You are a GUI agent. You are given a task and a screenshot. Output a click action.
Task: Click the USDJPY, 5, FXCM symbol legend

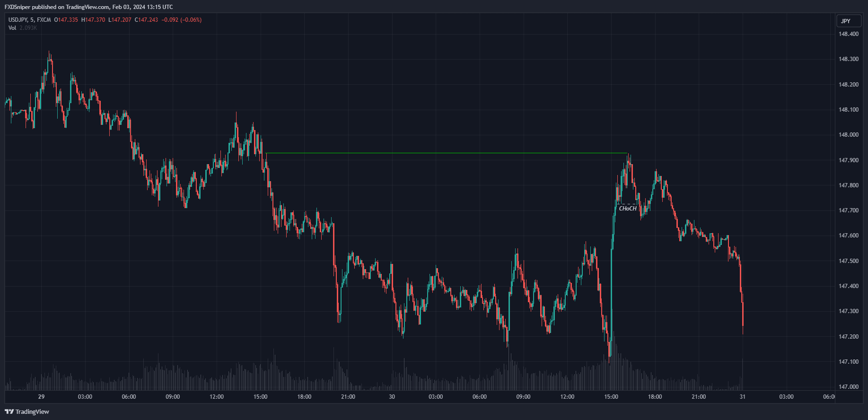pyautogui.click(x=29, y=20)
